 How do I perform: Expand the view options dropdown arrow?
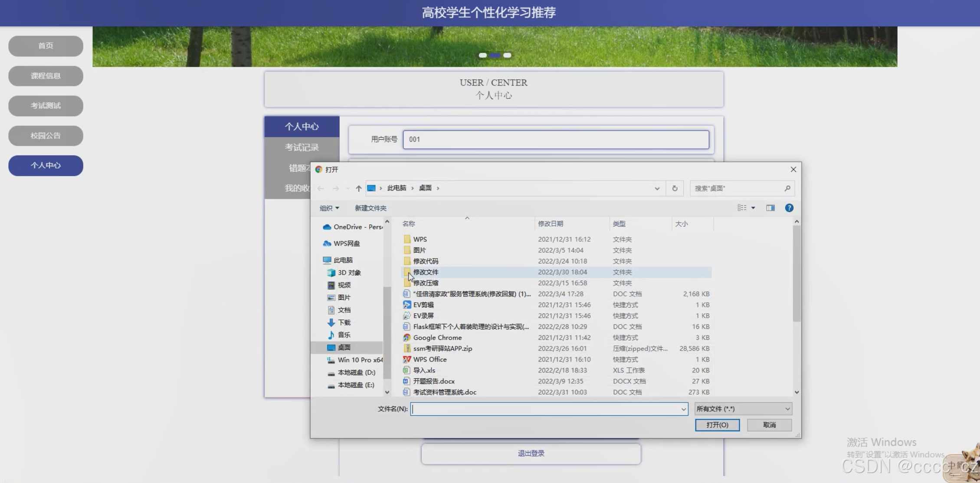point(753,208)
